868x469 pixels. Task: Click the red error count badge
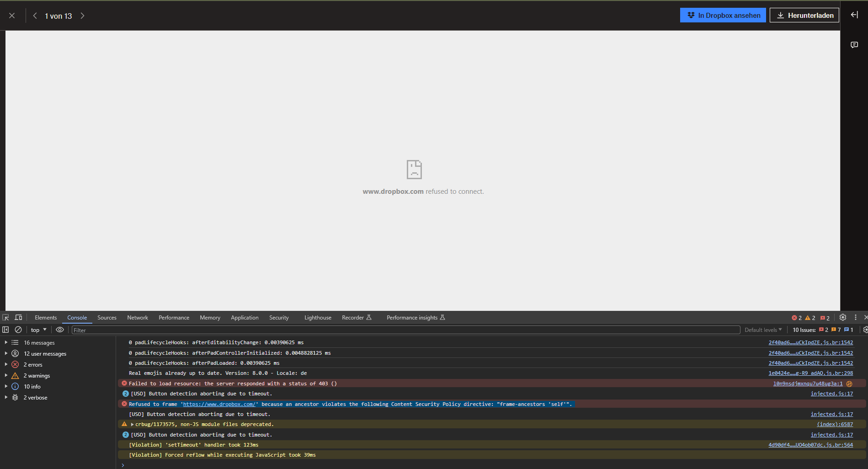point(797,318)
